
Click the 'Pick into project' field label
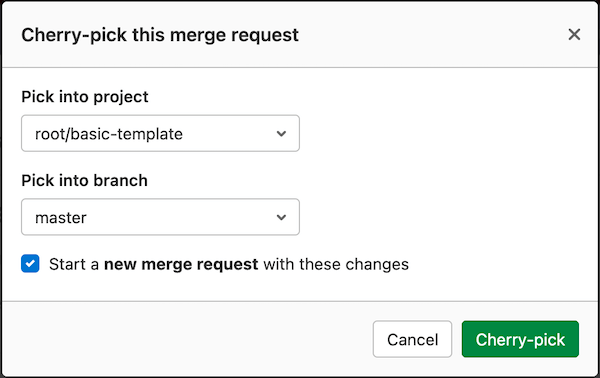click(x=85, y=97)
